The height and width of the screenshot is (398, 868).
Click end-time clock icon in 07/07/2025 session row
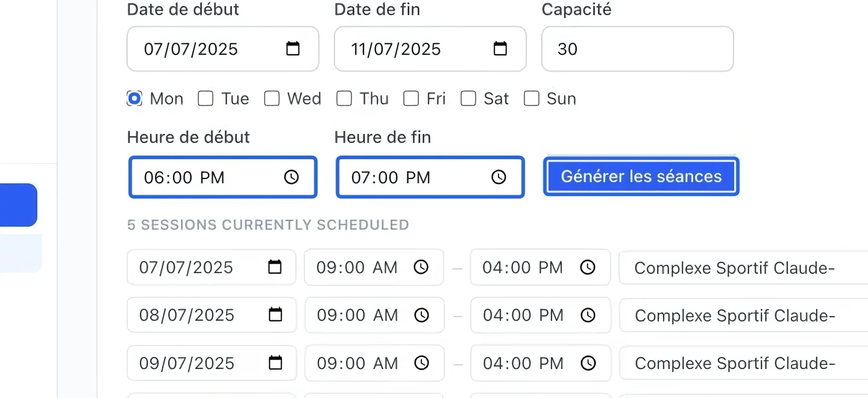pyautogui.click(x=588, y=267)
